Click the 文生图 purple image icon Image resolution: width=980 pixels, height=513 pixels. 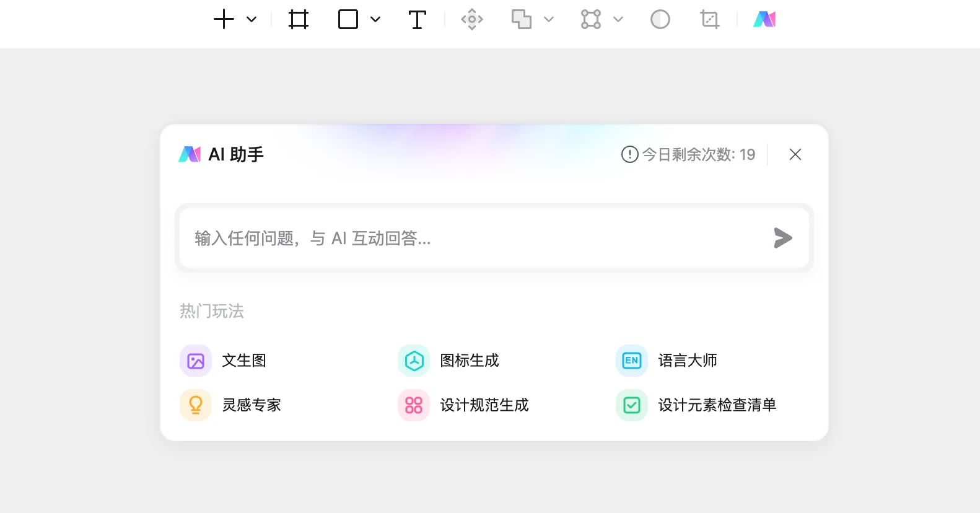click(196, 361)
